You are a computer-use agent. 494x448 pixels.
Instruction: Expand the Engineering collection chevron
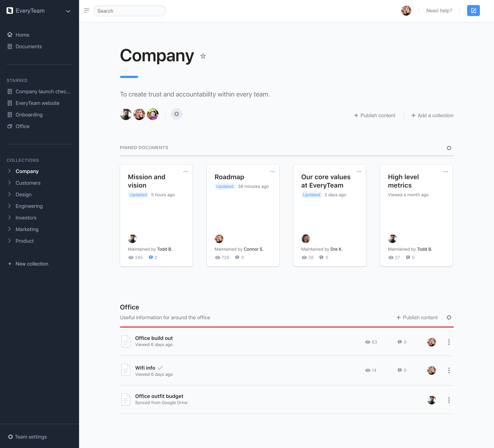(9, 206)
